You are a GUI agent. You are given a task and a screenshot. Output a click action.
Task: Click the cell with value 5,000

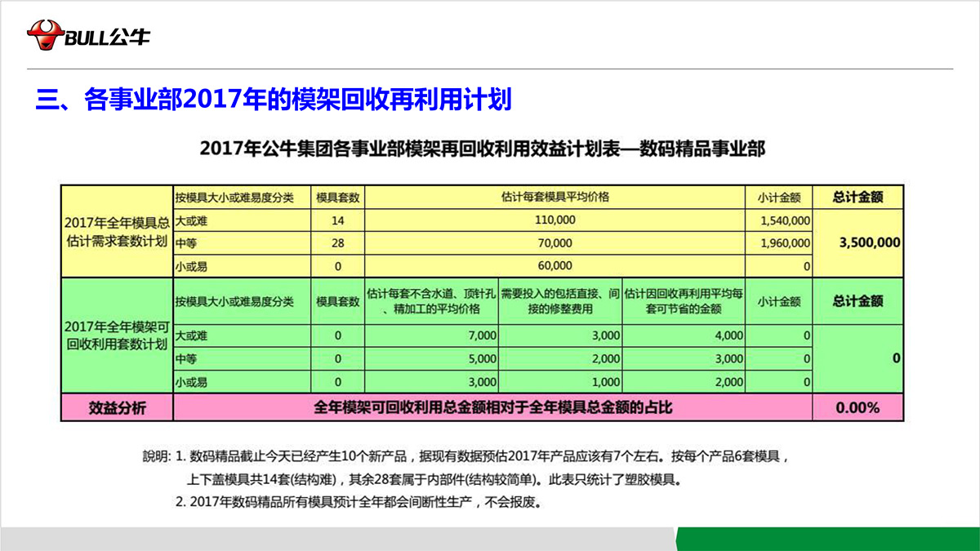pyautogui.click(x=432, y=358)
